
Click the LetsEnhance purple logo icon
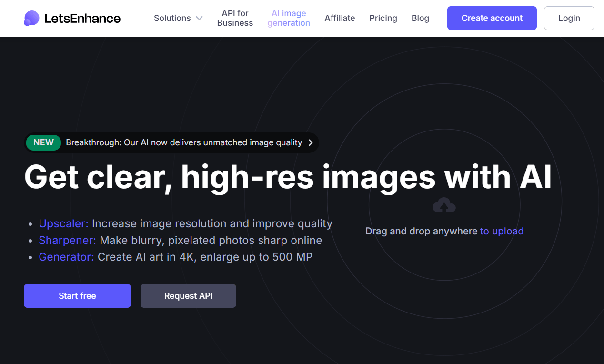coord(31,18)
